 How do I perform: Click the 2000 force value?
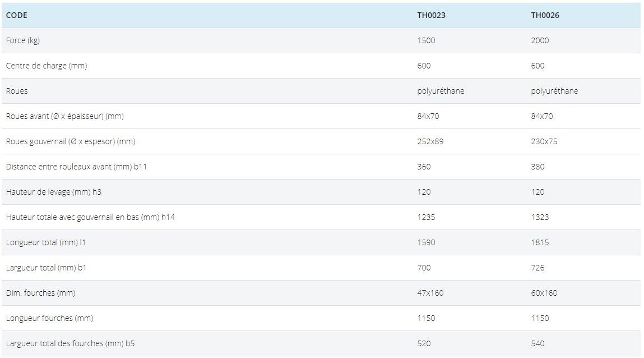point(540,40)
